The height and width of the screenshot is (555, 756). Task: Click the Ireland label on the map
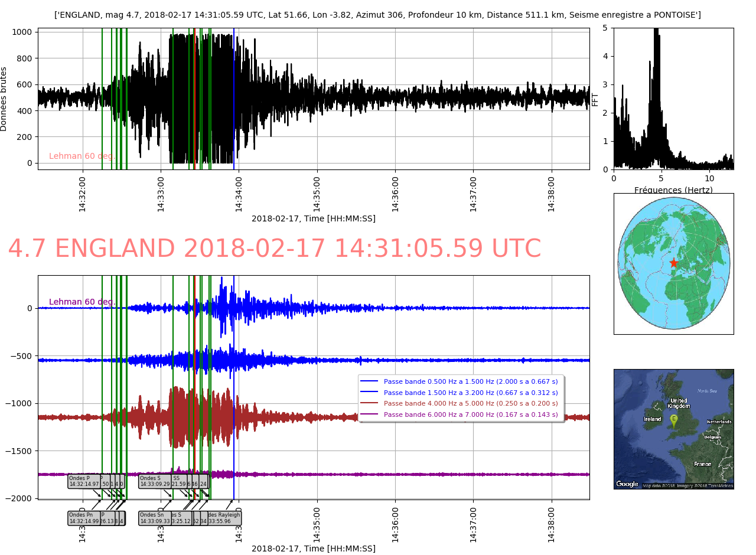pos(652,419)
